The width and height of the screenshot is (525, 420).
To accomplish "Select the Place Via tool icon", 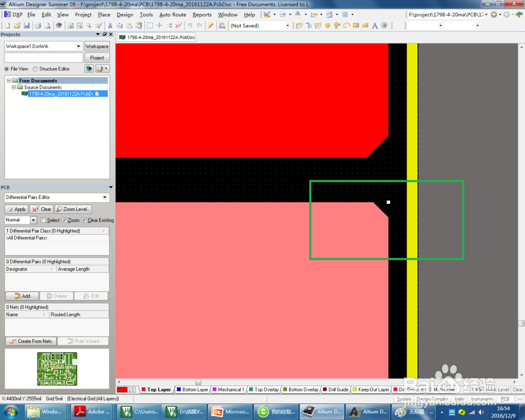I will [x=337, y=25].
